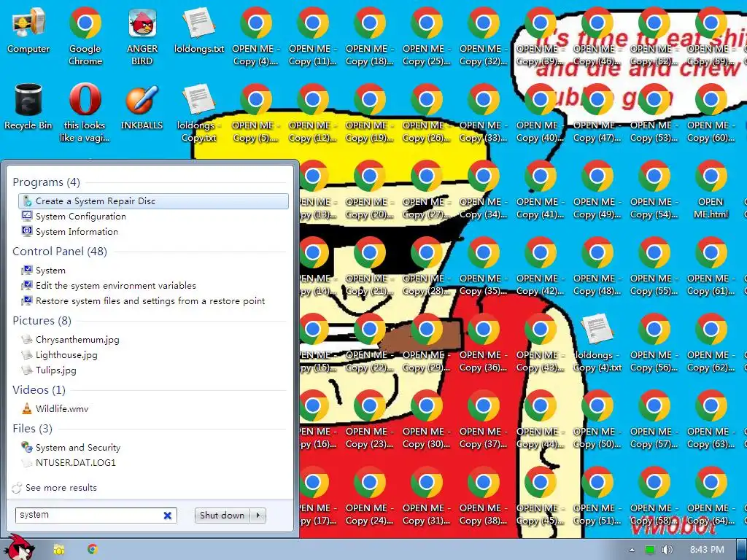Expand the Shut down options arrow
Screen dimensions: 747x560
(x=258, y=516)
